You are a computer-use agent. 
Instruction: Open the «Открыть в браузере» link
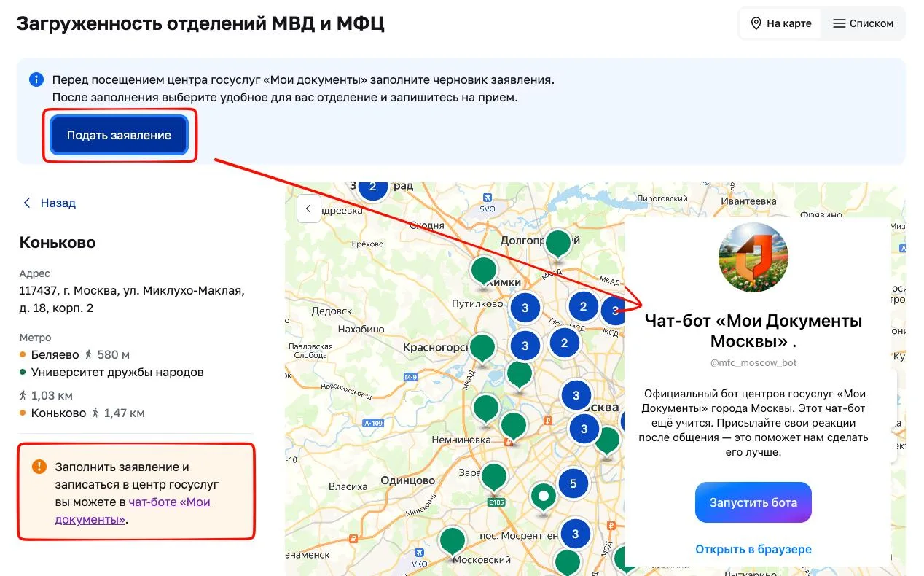pos(753,549)
